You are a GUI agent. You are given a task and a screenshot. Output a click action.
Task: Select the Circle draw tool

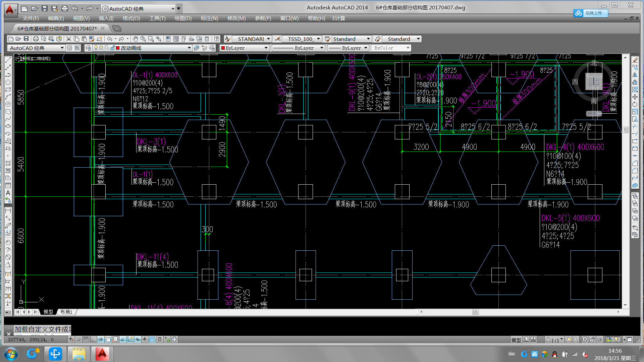tap(8, 104)
